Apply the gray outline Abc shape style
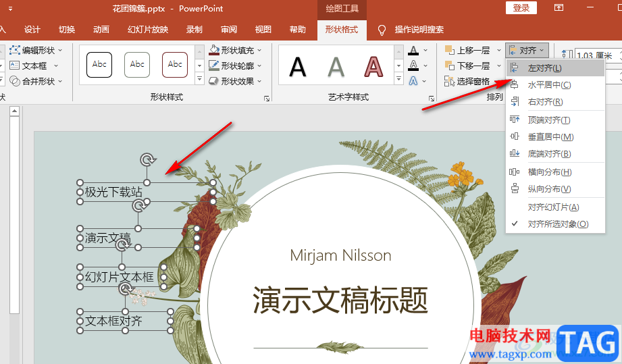The height and width of the screenshot is (364, 622). click(137, 65)
